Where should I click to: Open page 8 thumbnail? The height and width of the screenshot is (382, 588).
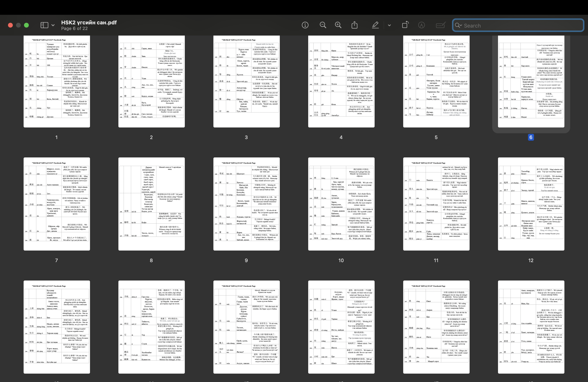[151, 204]
